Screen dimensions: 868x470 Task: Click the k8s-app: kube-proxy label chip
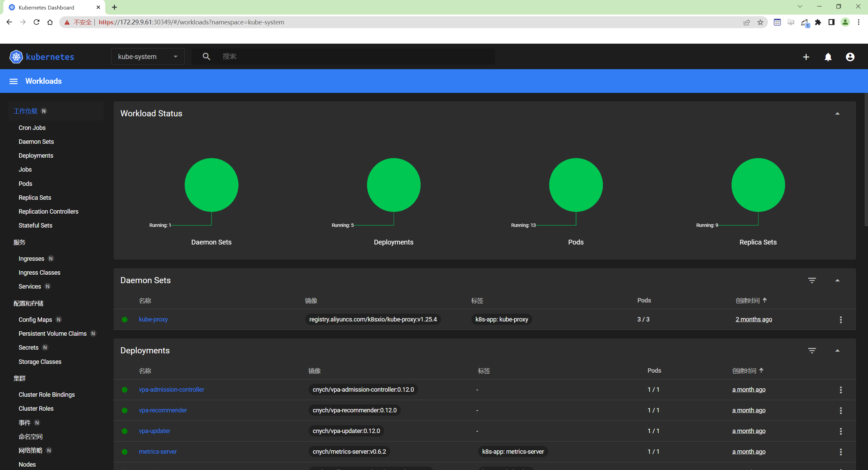[x=501, y=319]
